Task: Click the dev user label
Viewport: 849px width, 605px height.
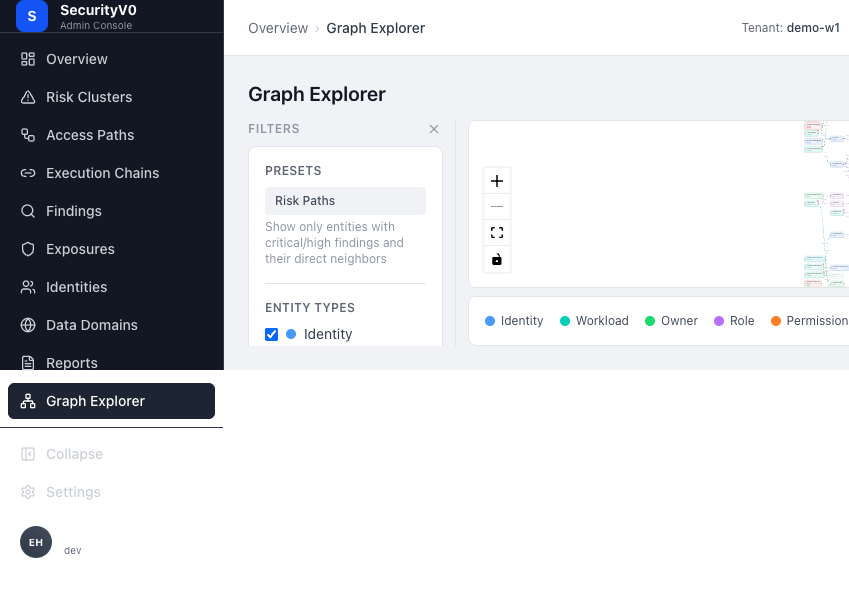Action: 73,551
